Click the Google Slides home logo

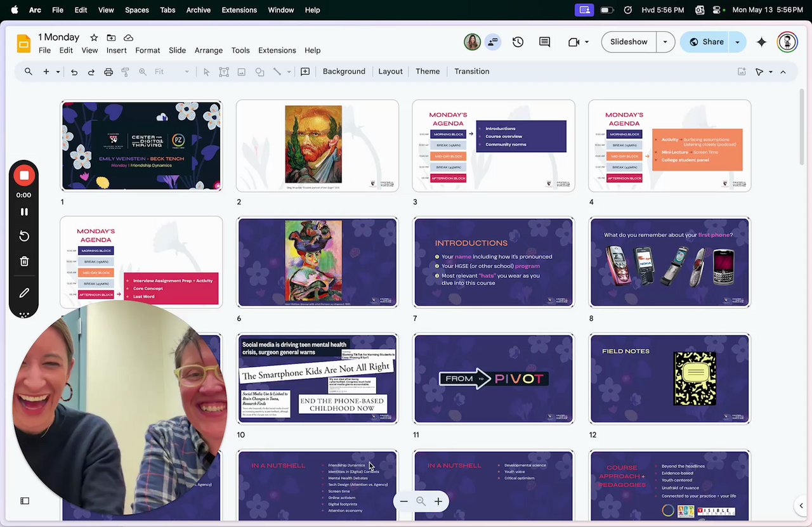23,43
